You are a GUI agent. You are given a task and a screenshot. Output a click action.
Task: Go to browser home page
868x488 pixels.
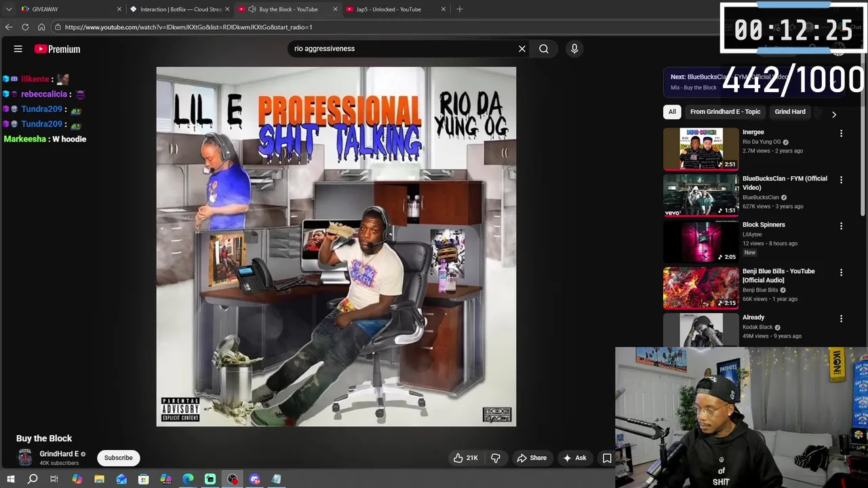pos(41,27)
